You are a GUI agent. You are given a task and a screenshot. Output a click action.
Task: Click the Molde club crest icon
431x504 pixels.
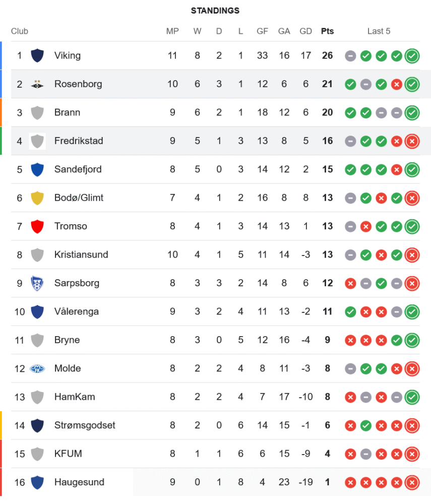37,368
